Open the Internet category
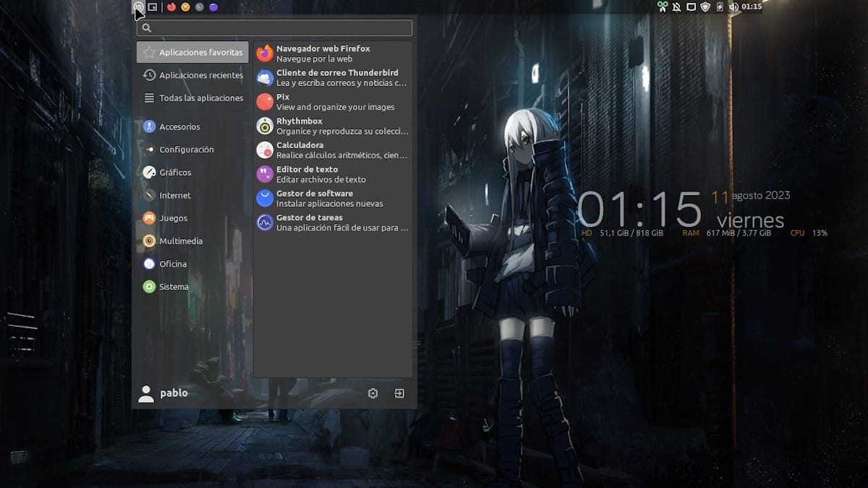This screenshot has height=488, width=868. coord(192,195)
